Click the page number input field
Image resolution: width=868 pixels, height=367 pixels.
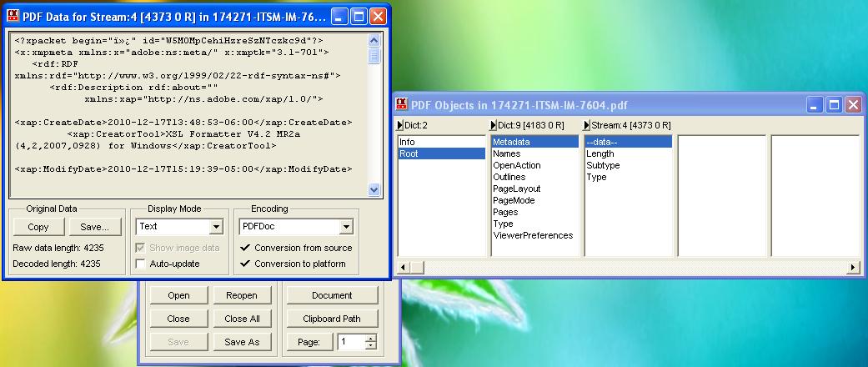pos(352,341)
